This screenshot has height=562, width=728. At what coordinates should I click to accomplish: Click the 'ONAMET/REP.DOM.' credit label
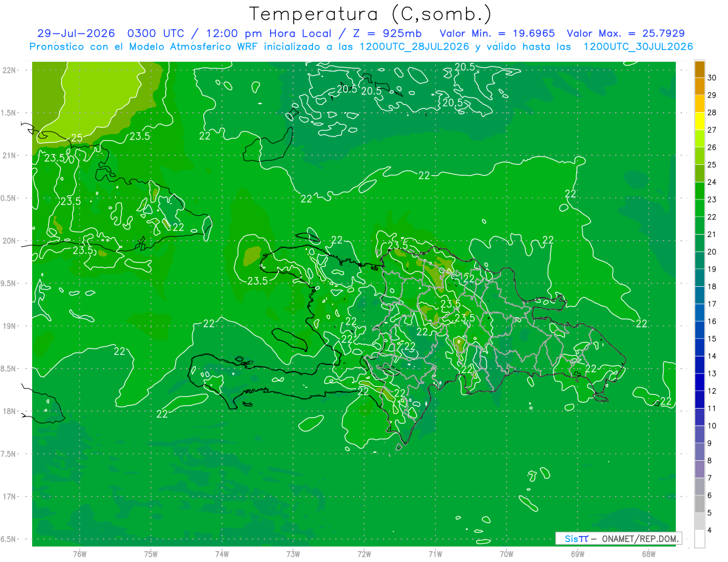[641, 538]
